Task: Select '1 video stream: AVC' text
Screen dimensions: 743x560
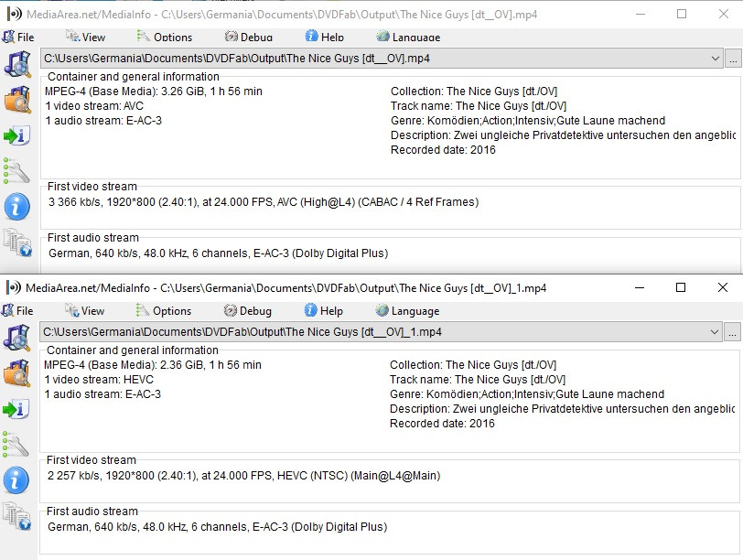Action: pyautogui.click(x=94, y=106)
